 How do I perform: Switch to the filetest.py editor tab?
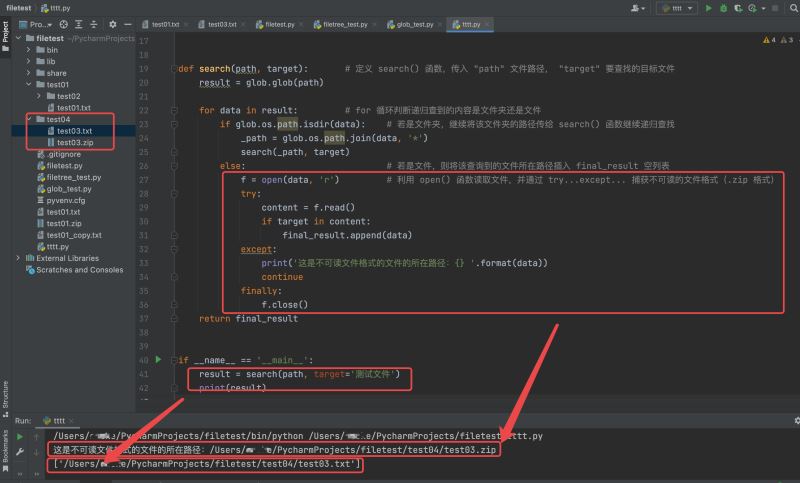[285, 23]
